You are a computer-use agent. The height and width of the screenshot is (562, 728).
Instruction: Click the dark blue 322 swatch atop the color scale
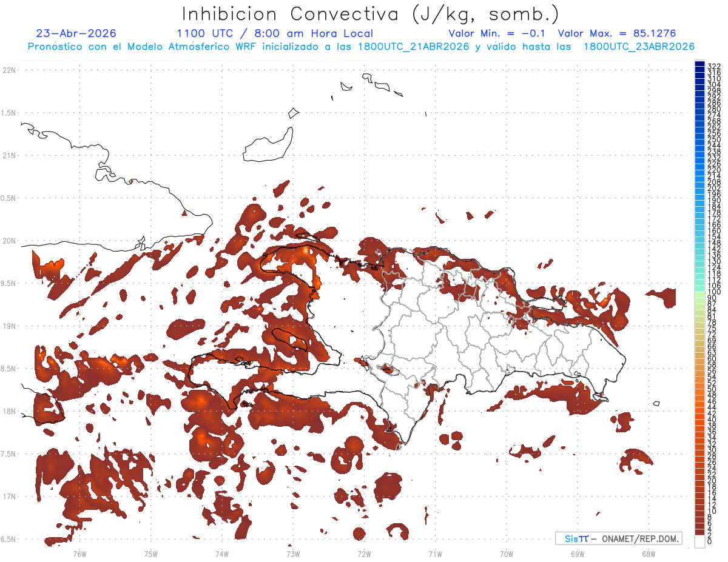699,65
